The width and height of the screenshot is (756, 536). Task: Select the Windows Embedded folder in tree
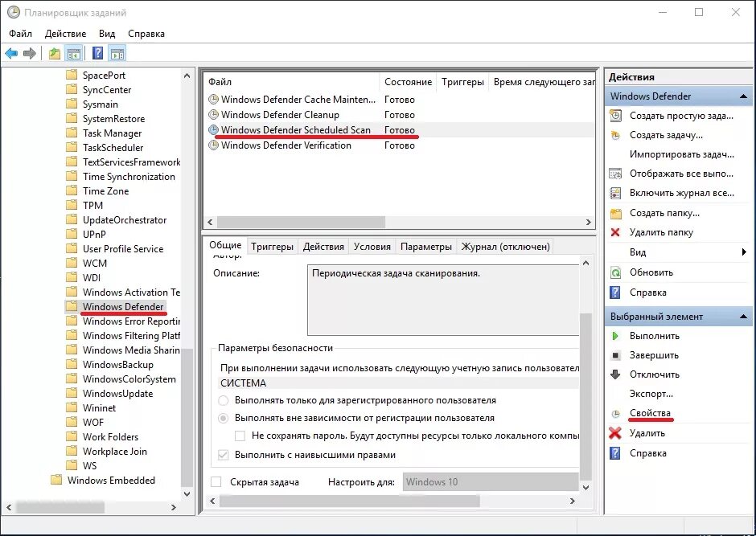point(111,480)
